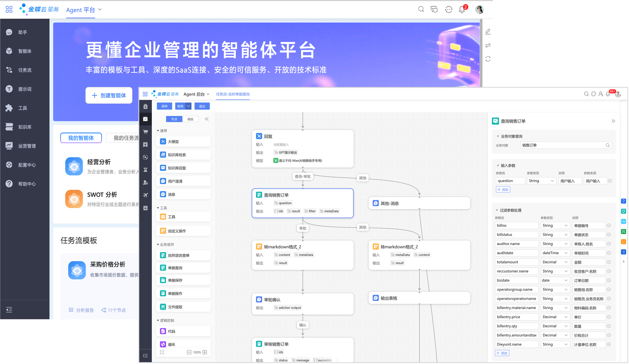Viewport: 629px width, 364px height.
Task: Collapse the 查询销售订单 properties panel
Action: tap(613, 121)
